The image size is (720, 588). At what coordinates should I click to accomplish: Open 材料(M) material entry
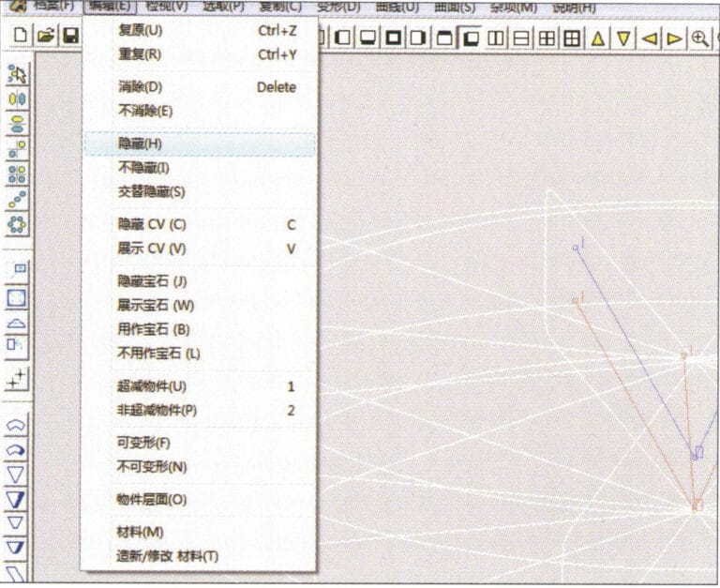point(200,533)
